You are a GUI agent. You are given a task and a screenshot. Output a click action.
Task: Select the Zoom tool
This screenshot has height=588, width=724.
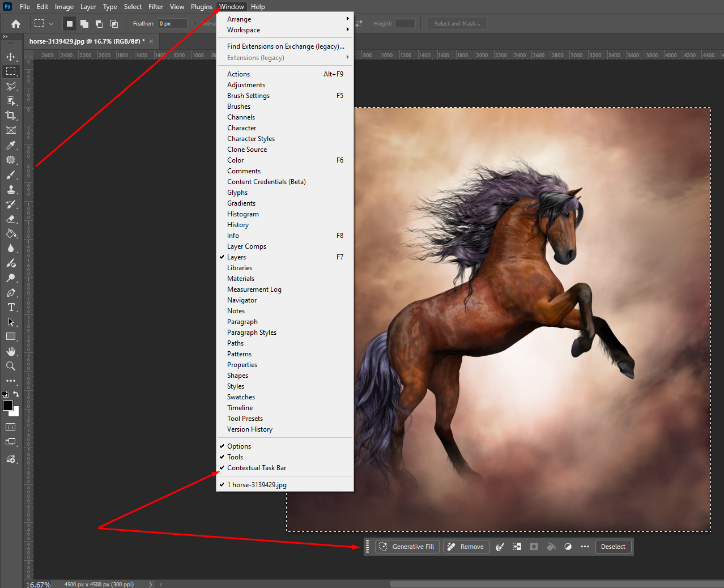[x=11, y=366]
